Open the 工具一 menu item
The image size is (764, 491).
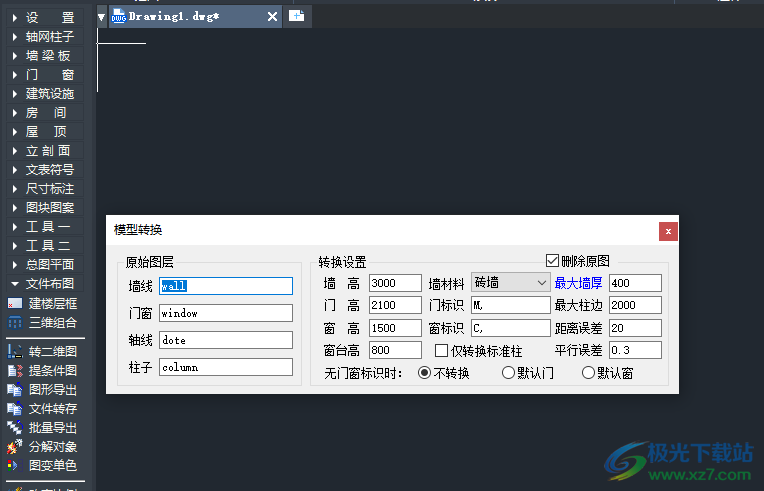pos(45,227)
